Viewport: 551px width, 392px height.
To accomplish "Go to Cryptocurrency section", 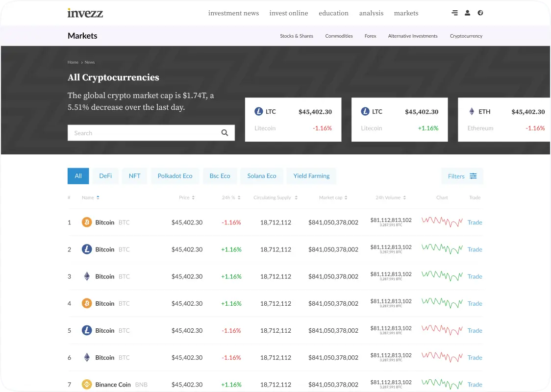I will tap(466, 36).
